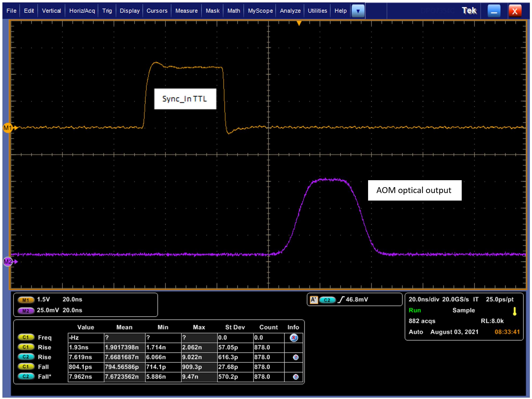Viewport: 532px width, 399px height.
Task: Click the yellow thermometer status indicator
Action: (514, 311)
